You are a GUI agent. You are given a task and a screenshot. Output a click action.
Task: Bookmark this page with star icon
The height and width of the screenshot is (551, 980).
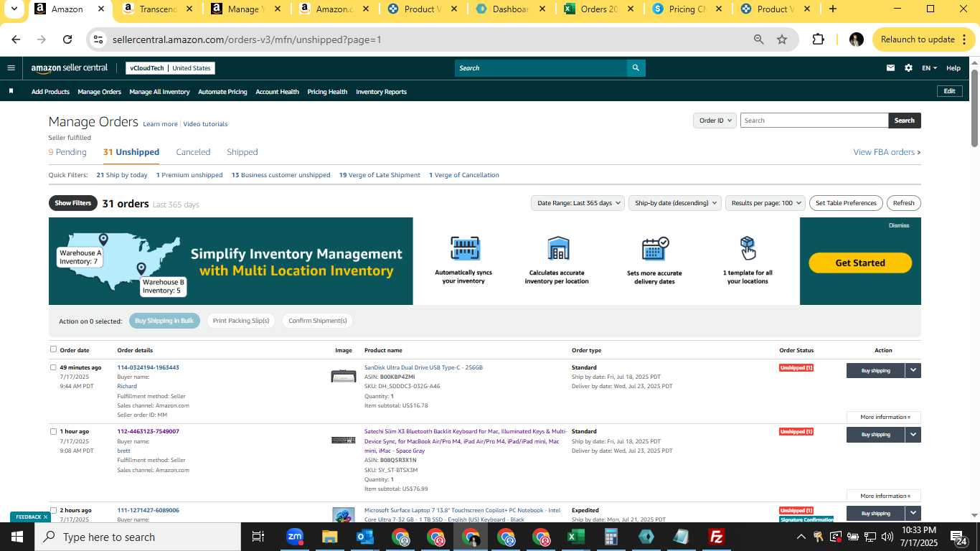coord(782,39)
